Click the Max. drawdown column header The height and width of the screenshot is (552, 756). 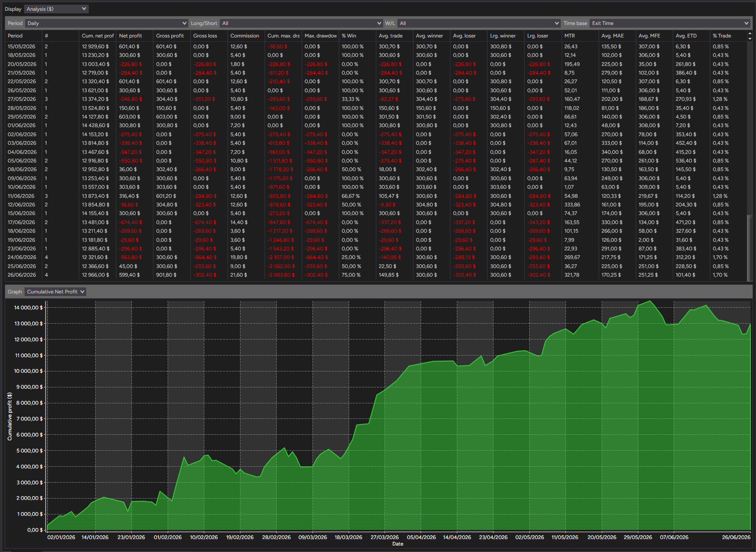(x=320, y=36)
